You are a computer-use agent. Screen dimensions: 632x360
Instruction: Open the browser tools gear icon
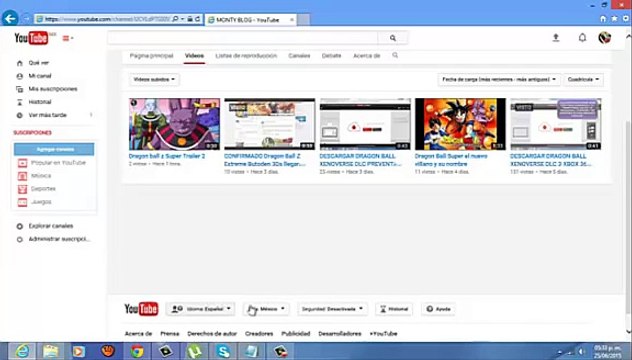point(626,19)
